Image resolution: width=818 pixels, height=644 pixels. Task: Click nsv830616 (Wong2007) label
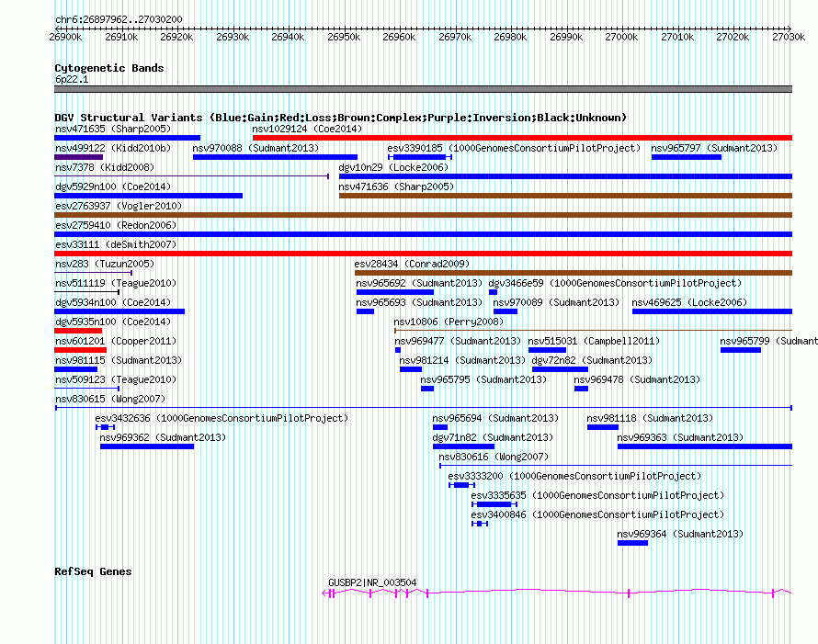tap(494, 457)
